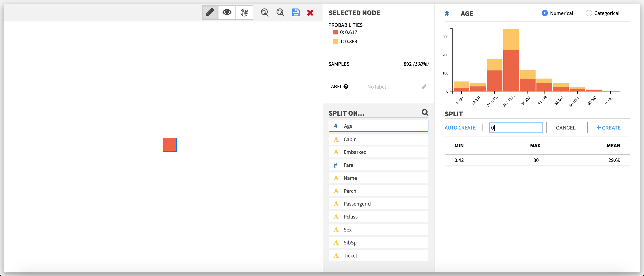644x276 pixels.
Task: Click the label help question mark
Action: (x=346, y=86)
